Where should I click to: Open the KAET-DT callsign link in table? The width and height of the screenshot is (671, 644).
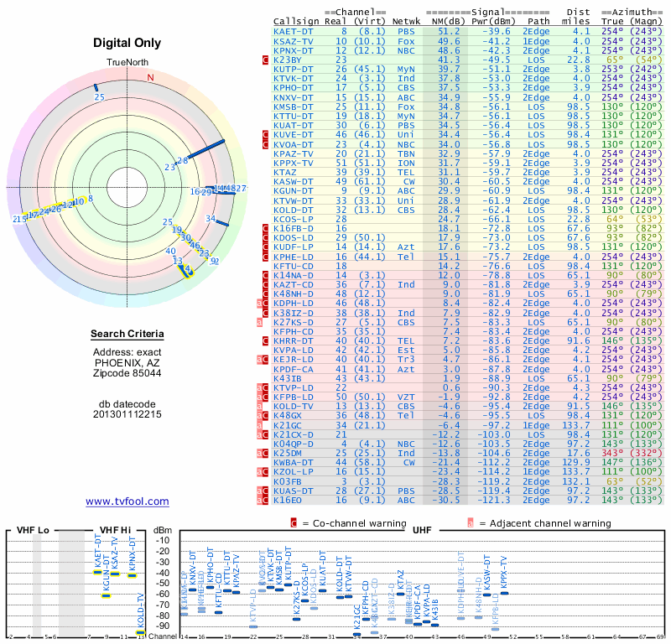(294, 31)
